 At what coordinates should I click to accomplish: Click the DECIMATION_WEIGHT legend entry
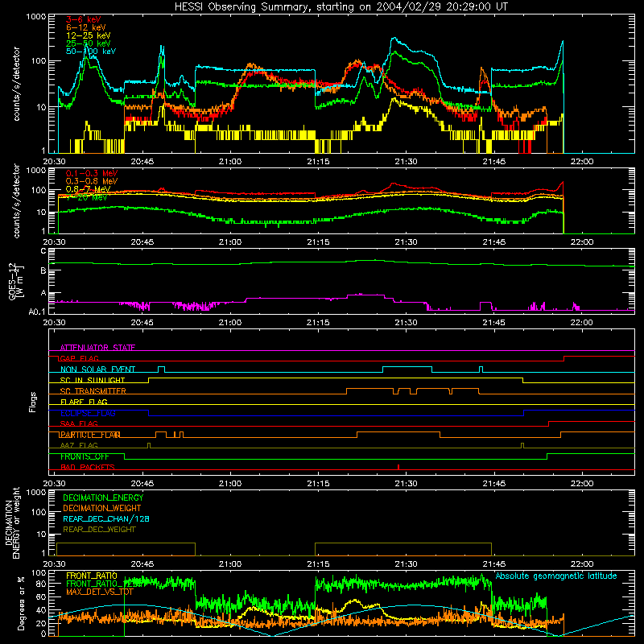[102, 508]
